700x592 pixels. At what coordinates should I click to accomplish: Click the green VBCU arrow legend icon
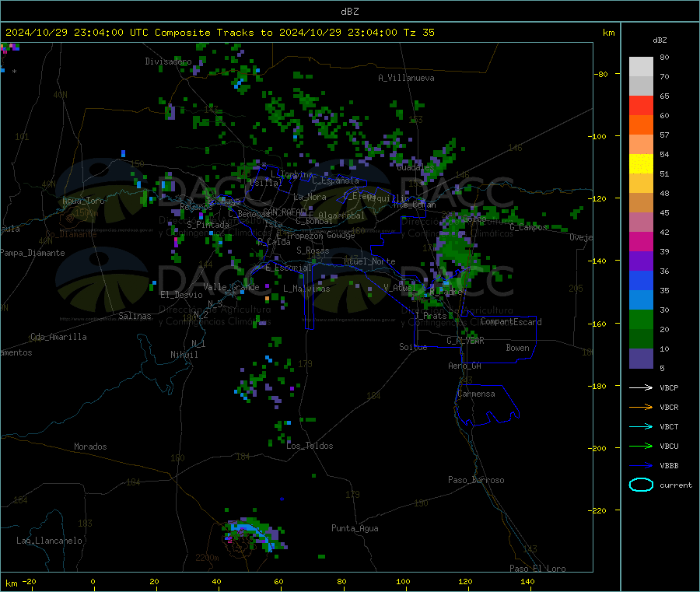click(x=641, y=446)
